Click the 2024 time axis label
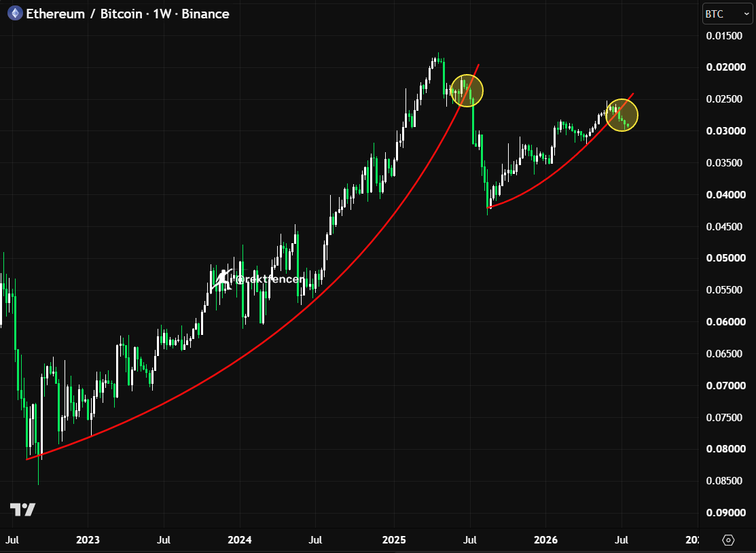 pyautogui.click(x=240, y=540)
